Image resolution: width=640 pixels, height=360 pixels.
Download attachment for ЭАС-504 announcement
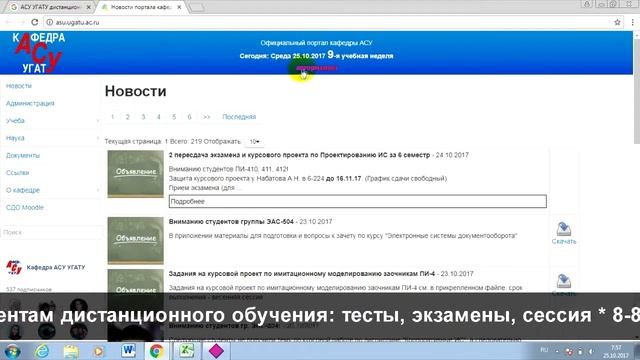564,233
